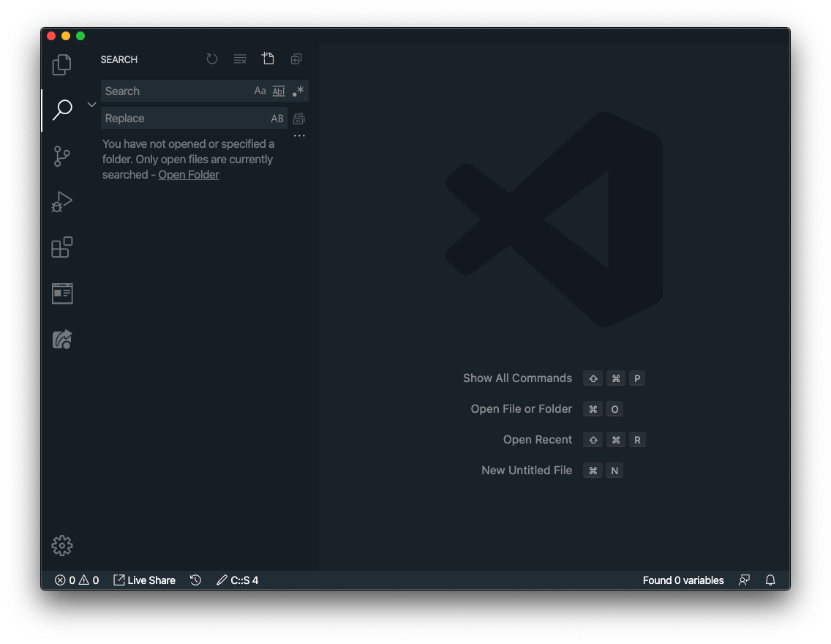
Task: Toggle Match Whole Word option
Action: click(x=279, y=91)
